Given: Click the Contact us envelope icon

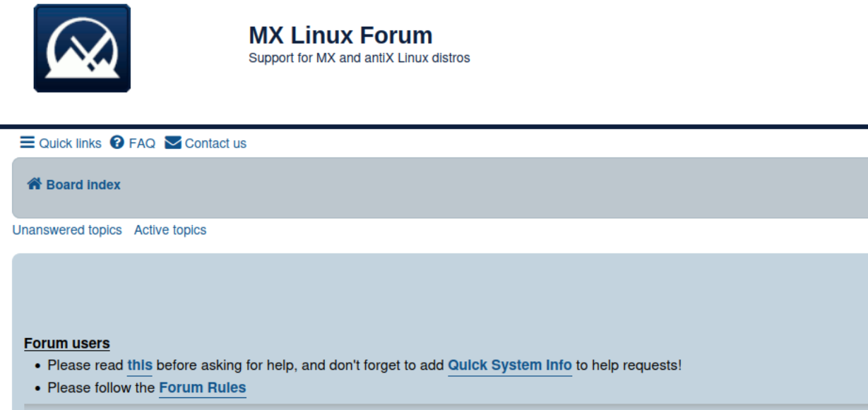Looking at the screenshot, I should click(x=173, y=143).
